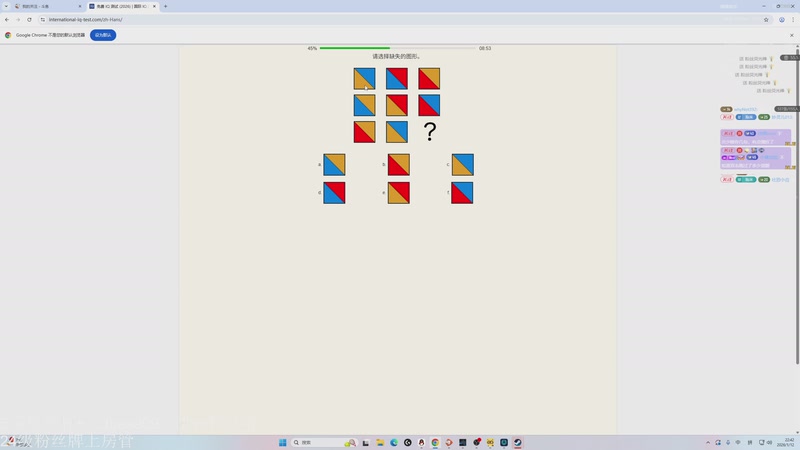Choose answer option a, blue-and-gold square

334,165
